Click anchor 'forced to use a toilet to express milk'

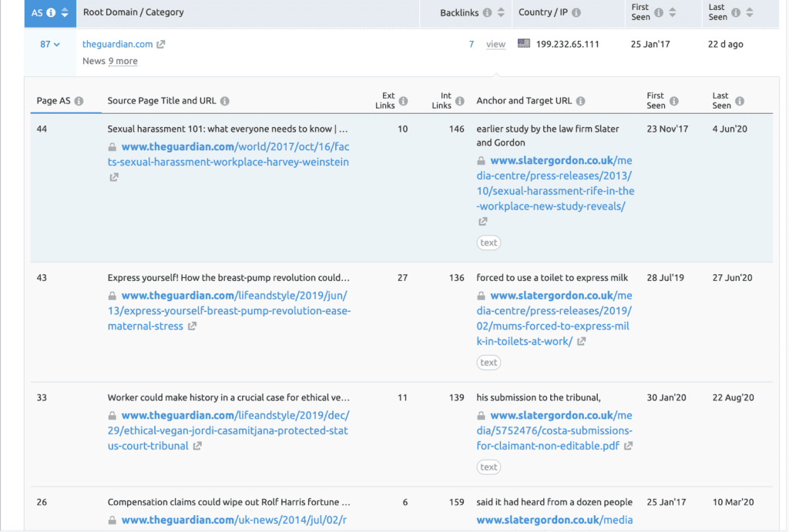pos(552,278)
